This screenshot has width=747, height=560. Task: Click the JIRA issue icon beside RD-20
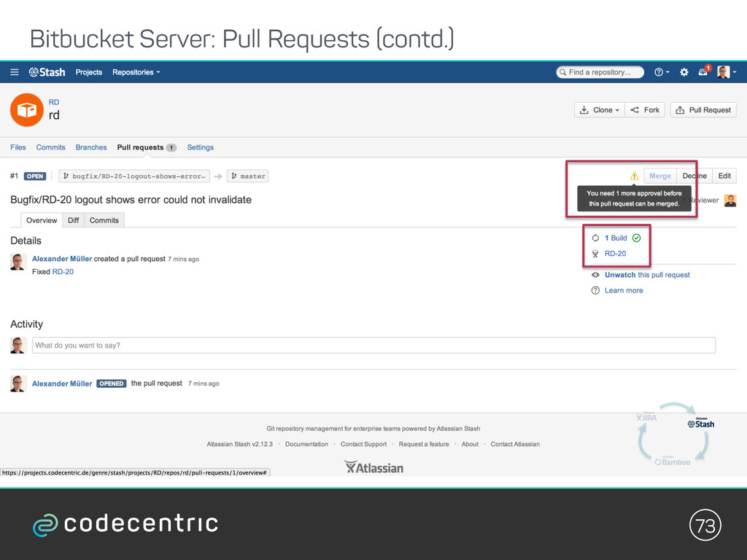click(595, 254)
